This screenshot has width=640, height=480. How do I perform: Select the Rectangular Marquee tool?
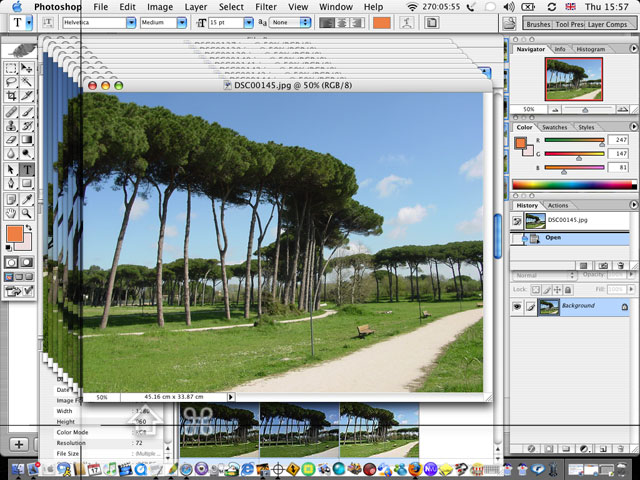[11, 68]
